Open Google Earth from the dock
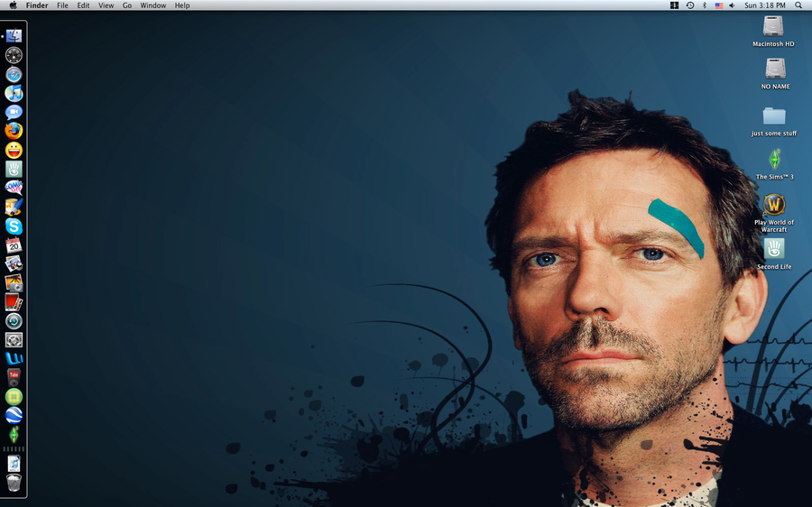This screenshot has height=507, width=812. click(14, 415)
